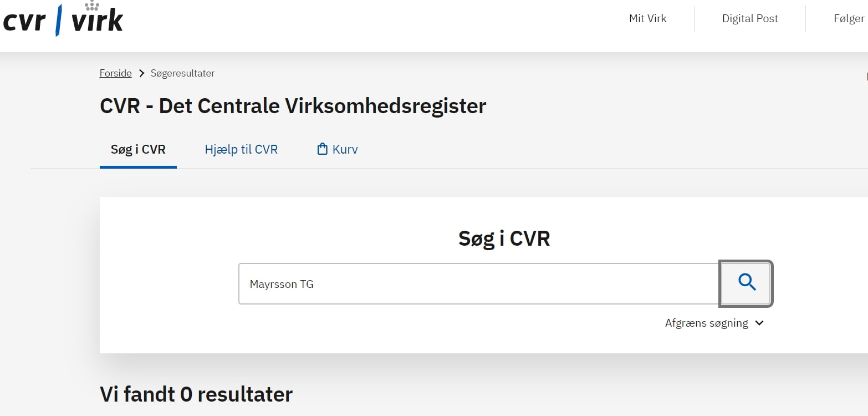Go to the Forside breadcrumb link
Screen dimensions: 868x416
coord(116,73)
